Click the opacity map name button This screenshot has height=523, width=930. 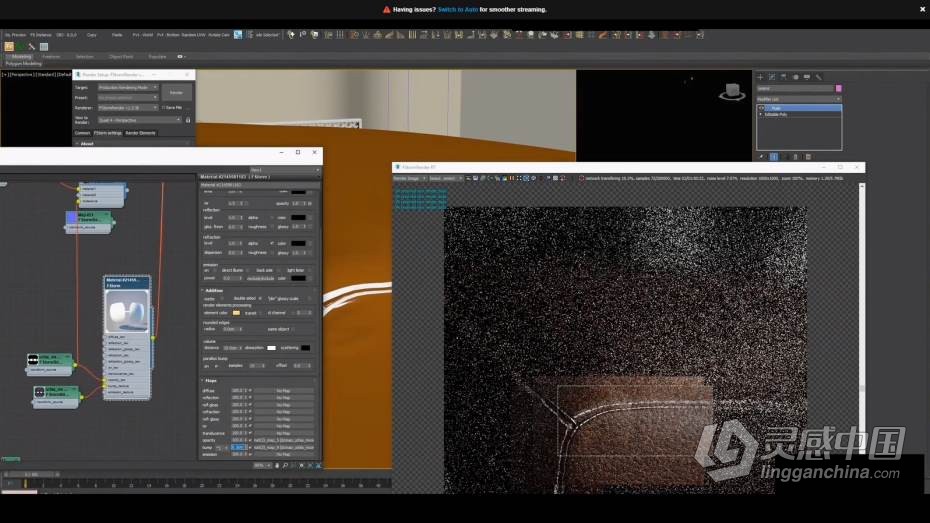(284, 441)
